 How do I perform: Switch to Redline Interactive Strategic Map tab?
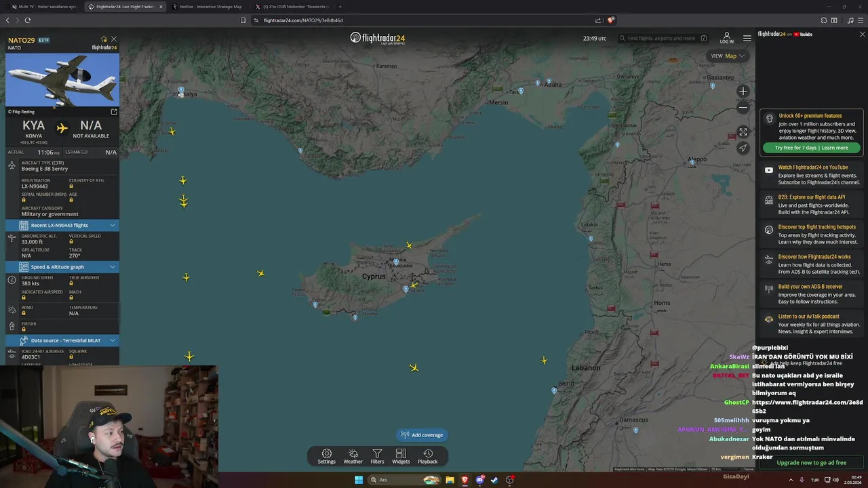tap(207, 7)
